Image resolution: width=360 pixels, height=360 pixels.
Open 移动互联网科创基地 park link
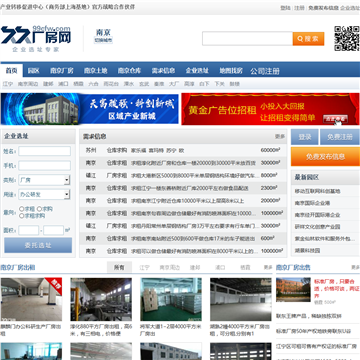tap(317, 191)
